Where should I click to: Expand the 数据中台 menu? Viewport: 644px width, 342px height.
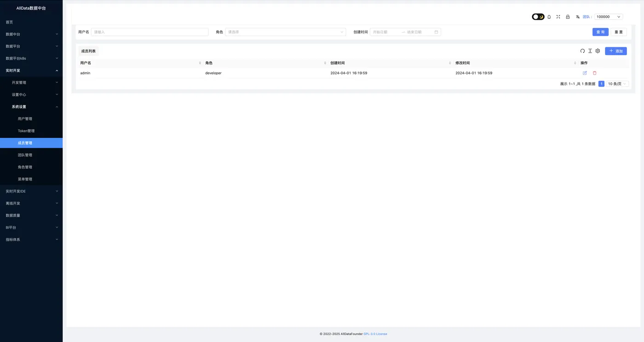pos(31,34)
